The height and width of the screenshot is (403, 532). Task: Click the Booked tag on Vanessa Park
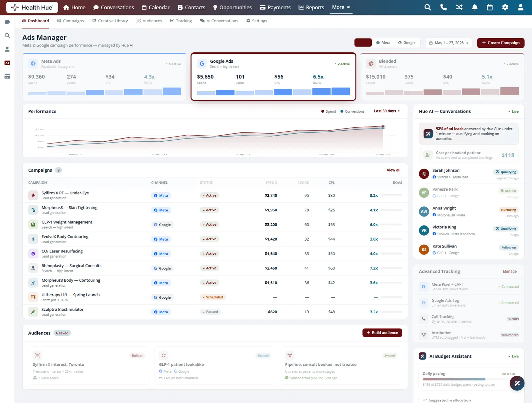[x=508, y=191]
